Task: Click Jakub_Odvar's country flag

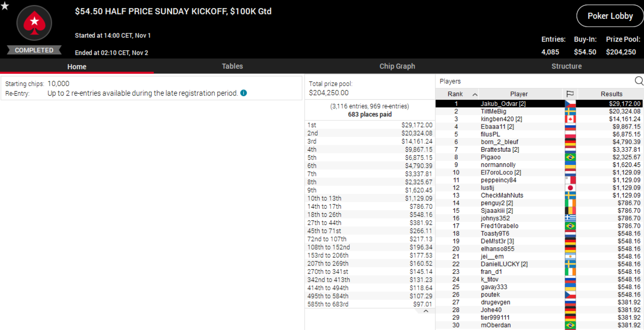Action: point(570,104)
